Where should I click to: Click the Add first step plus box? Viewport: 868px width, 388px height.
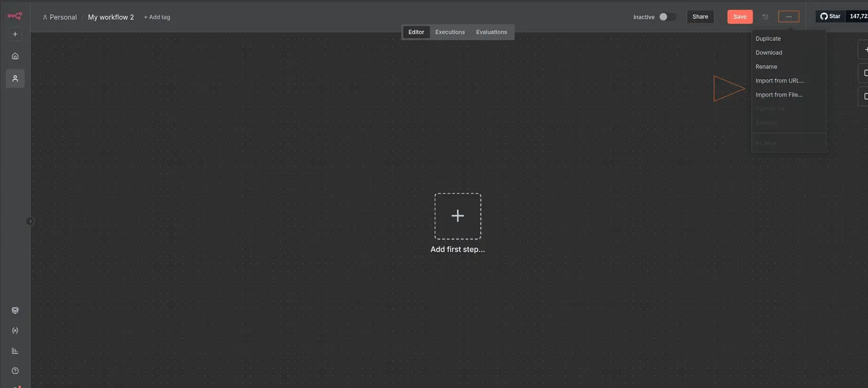coord(458,216)
